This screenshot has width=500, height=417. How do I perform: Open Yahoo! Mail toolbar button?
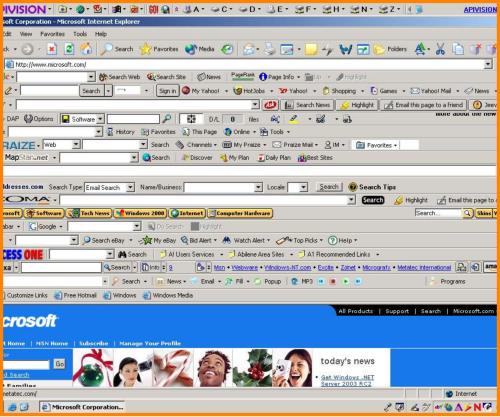click(431, 91)
